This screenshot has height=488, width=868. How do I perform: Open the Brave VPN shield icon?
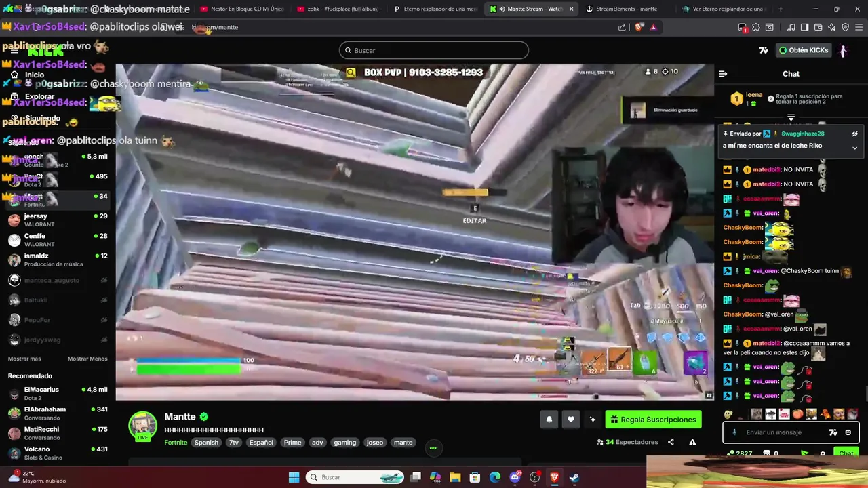click(845, 27)
